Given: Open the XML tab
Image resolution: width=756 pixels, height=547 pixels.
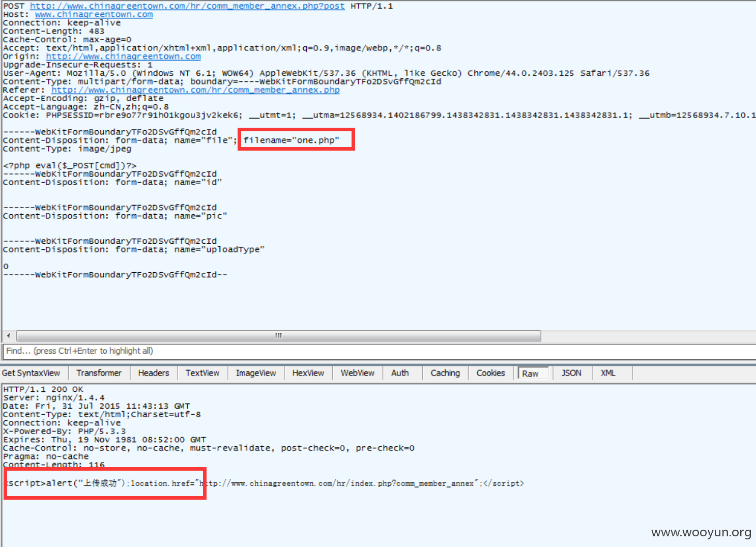Looking at the screenshot, I should coord(608,373).
